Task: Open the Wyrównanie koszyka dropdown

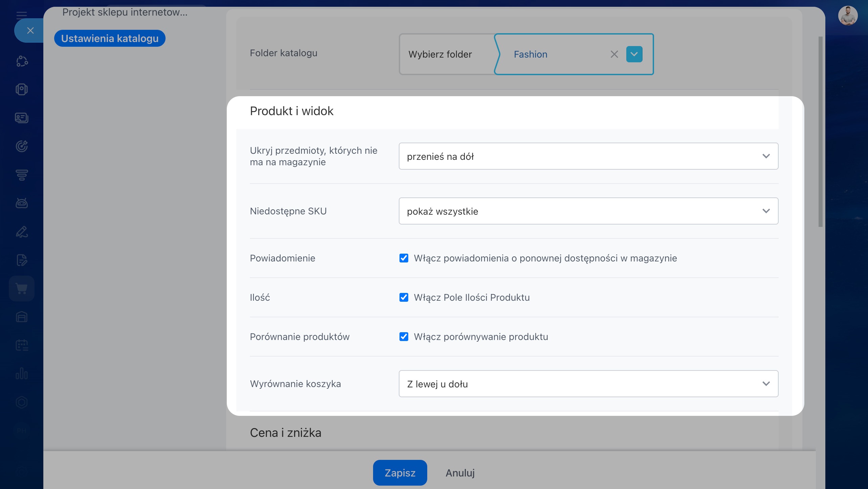Action: (588, 384)
